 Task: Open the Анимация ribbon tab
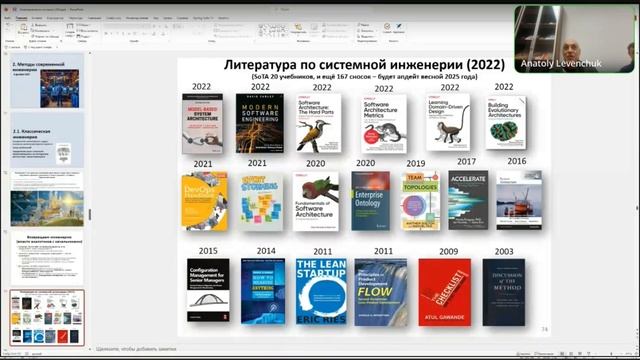pyautogui.click(x=94, y=18)
